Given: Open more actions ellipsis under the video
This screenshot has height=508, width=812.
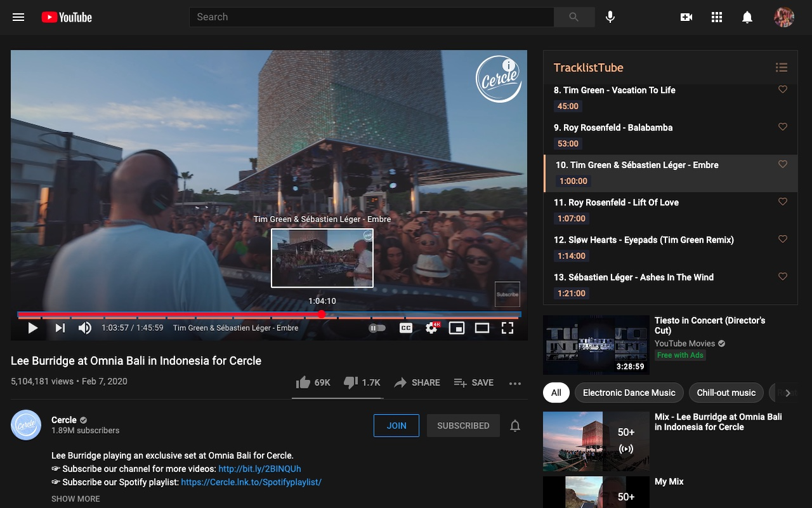Looking at the screenshot, I should point(515,383).
